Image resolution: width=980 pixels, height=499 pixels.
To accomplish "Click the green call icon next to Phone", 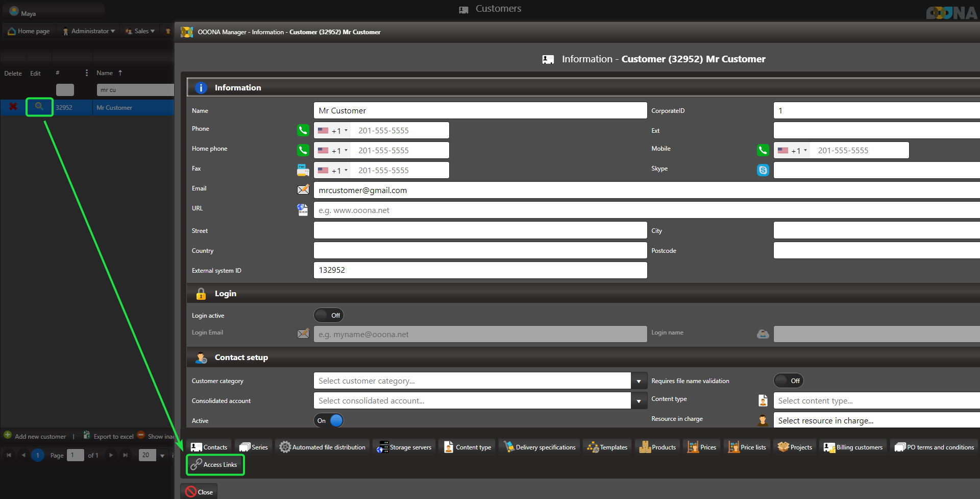I will coord(303,131).
